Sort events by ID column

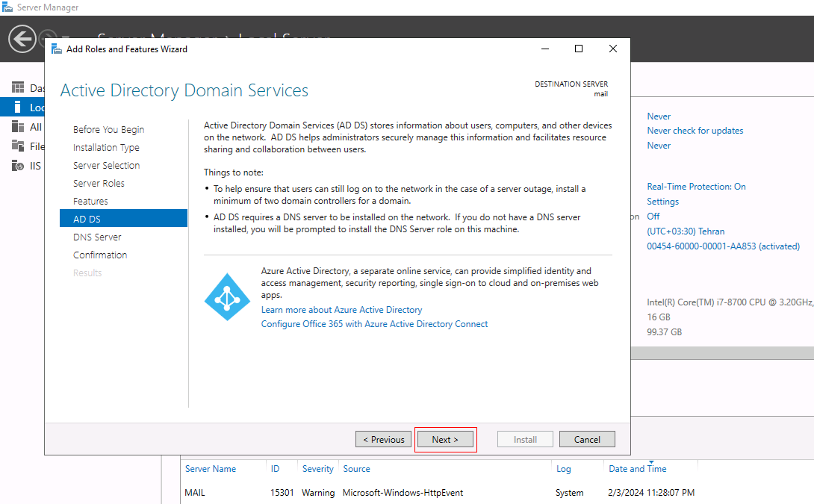[x=275, y=469]
